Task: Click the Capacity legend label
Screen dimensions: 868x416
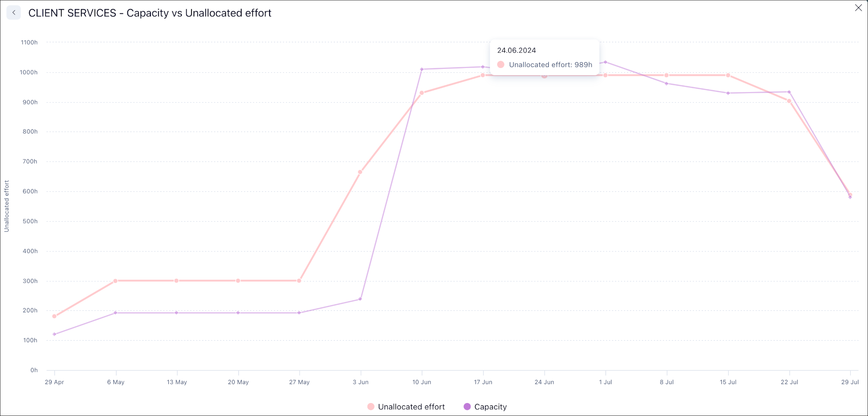Action: pyautogui.click(x=490, y=406)
